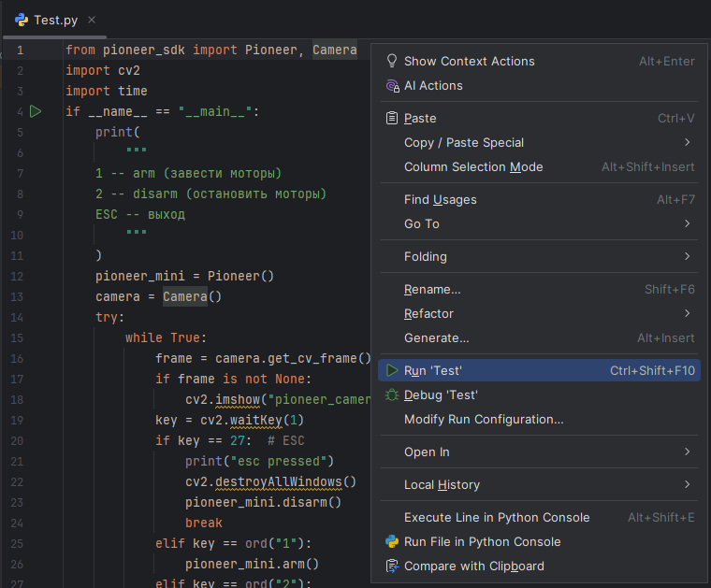This screenshot has height=588, width=711.
Task: Toggle Column Selection Mode
Action: point(473,166)
